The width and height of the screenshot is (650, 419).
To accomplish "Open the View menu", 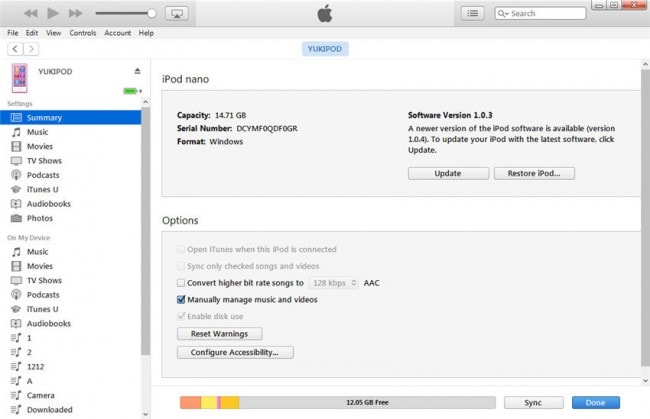I will 53,33.
